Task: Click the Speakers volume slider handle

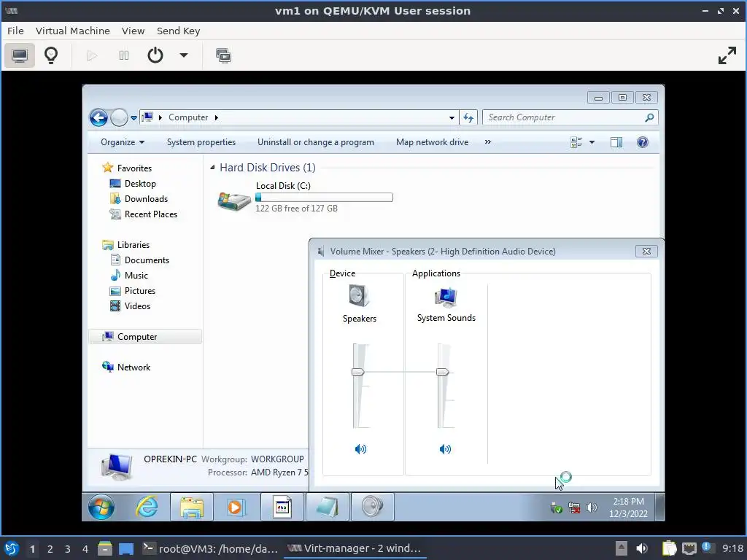Action: 357,372
